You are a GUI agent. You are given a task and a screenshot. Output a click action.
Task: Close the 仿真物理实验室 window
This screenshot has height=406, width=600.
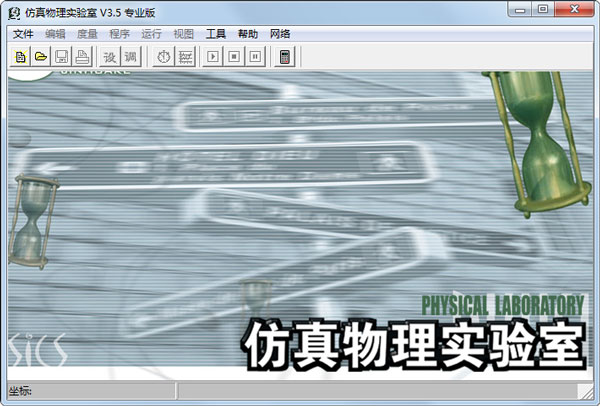tap(574, 9)
